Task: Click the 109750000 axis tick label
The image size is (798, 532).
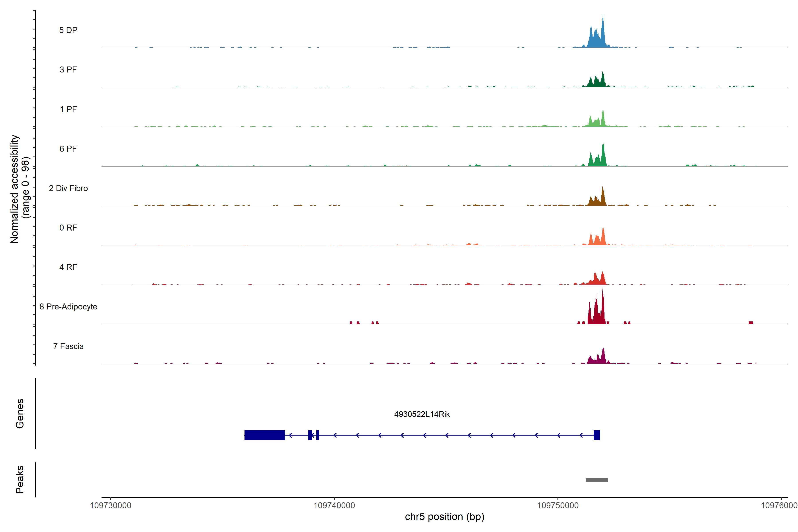Action: pyautogui.click(x=558, y=506)
